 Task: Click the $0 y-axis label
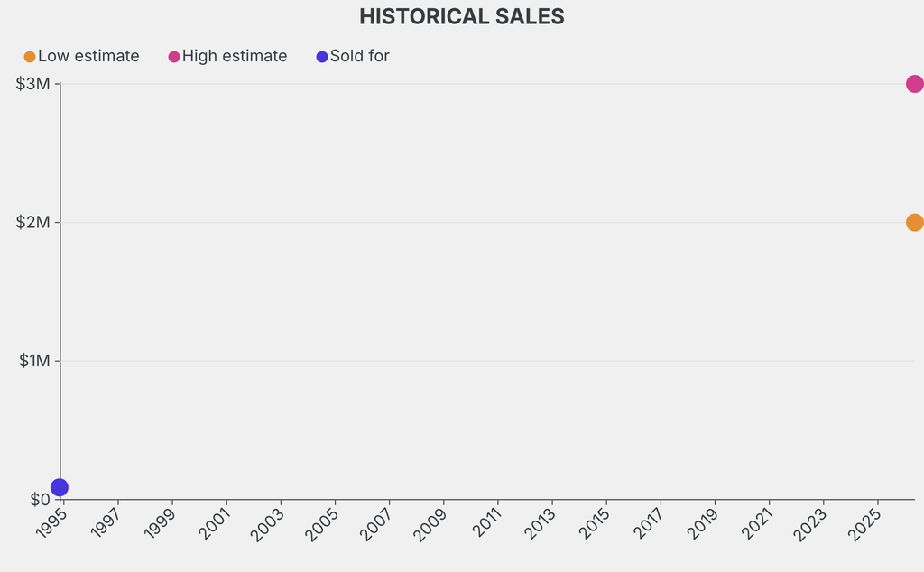click(40, 499)
